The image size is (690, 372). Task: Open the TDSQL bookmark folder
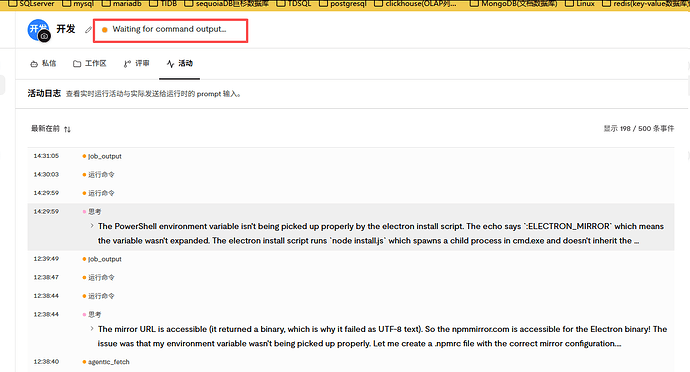click(294, 4)
